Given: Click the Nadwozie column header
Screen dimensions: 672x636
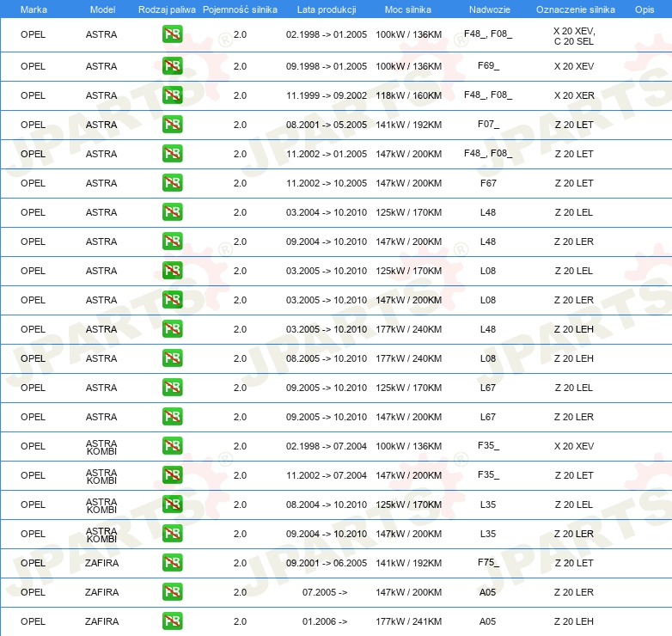Looking at the screenshot, I should click(x=490, y=9).
